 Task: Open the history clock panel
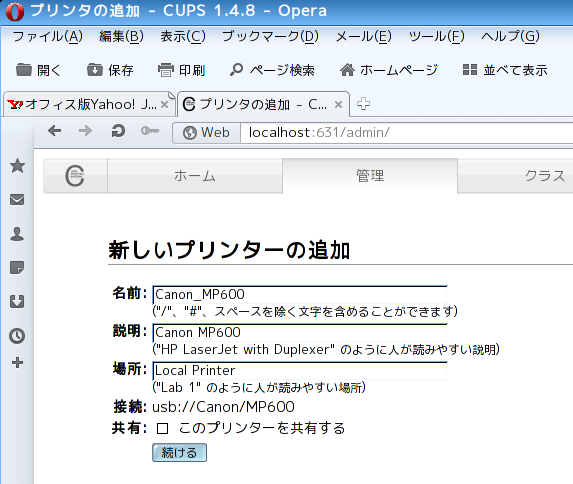coord(17,336)
